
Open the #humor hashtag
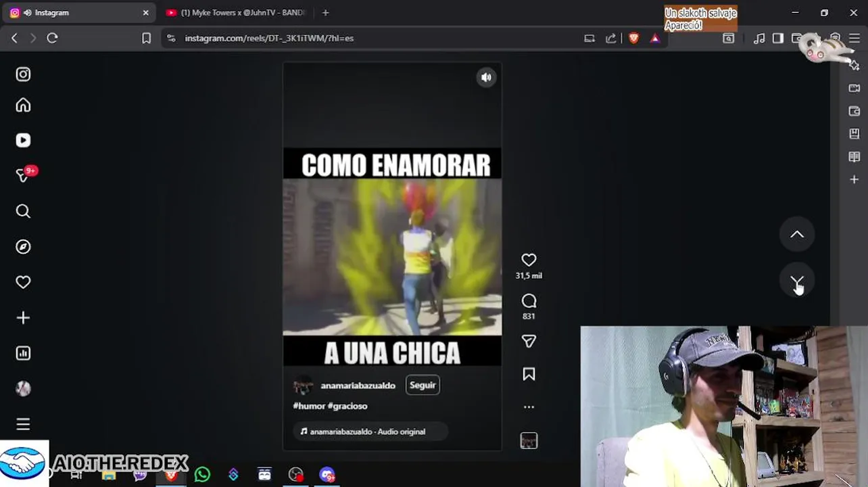coord(309,406)
